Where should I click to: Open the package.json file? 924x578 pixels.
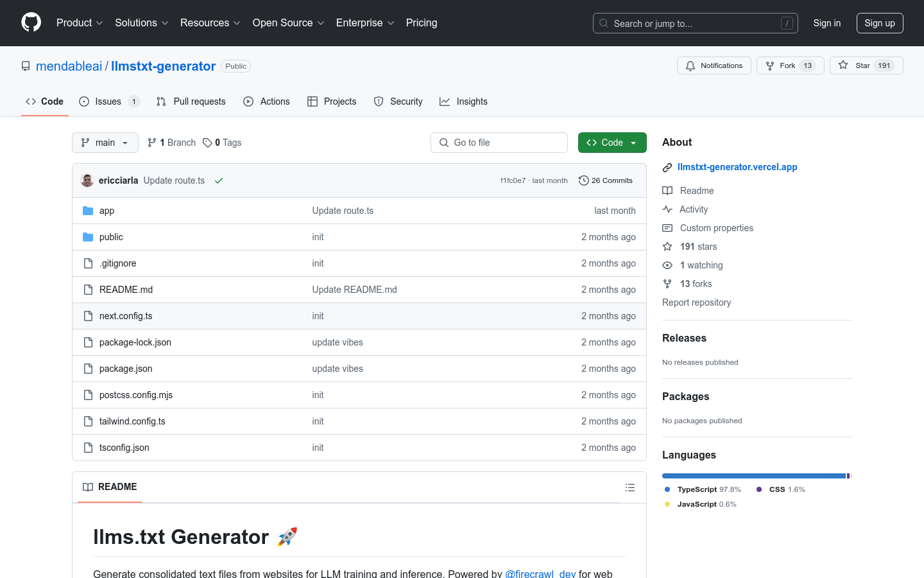[126, 369]
